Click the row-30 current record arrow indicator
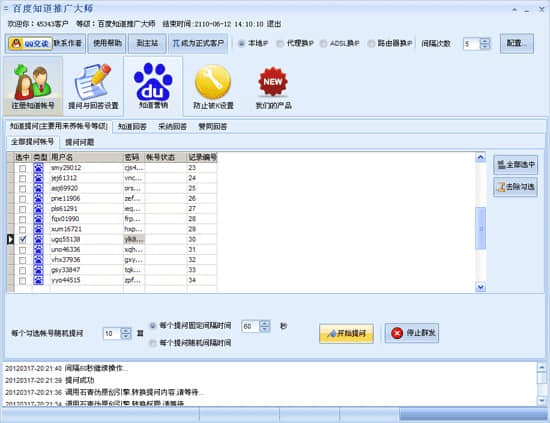550x423 pixels. pos(11,239)
